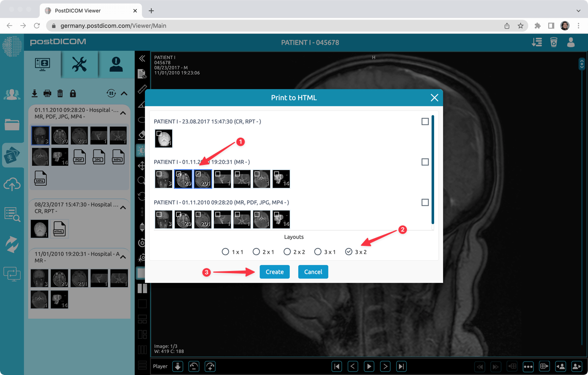The height and width of the screenshot is (375, 588).
Task: Switch to the Tools wrench tab
Action: [79, 64]
